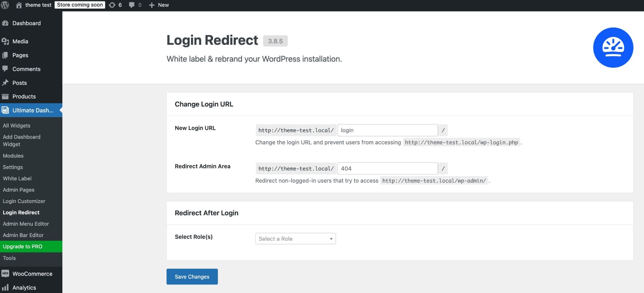Open the Select a Role dropdown
644x293 pixels.
click(x=296, y=239)
